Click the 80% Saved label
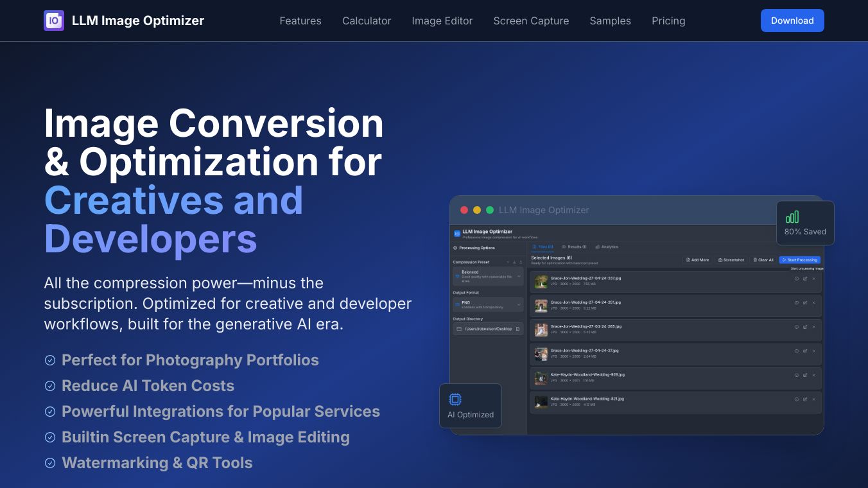The height and width of the screenshot is (488, 868). point(805,232)
